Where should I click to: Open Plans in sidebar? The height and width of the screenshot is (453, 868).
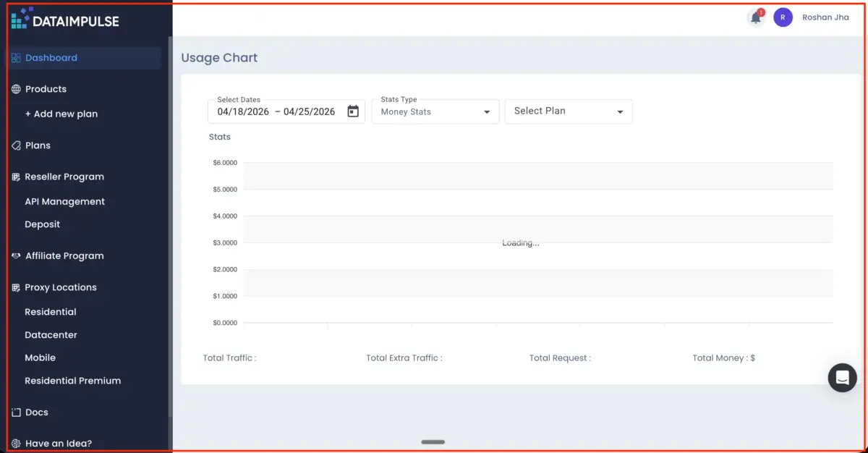pos(38,145)
